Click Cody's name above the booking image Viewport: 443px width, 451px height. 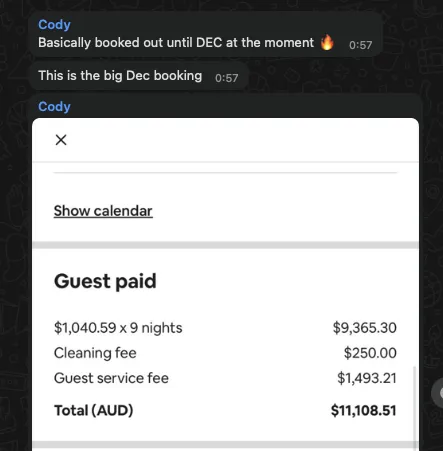click(54, 107)
